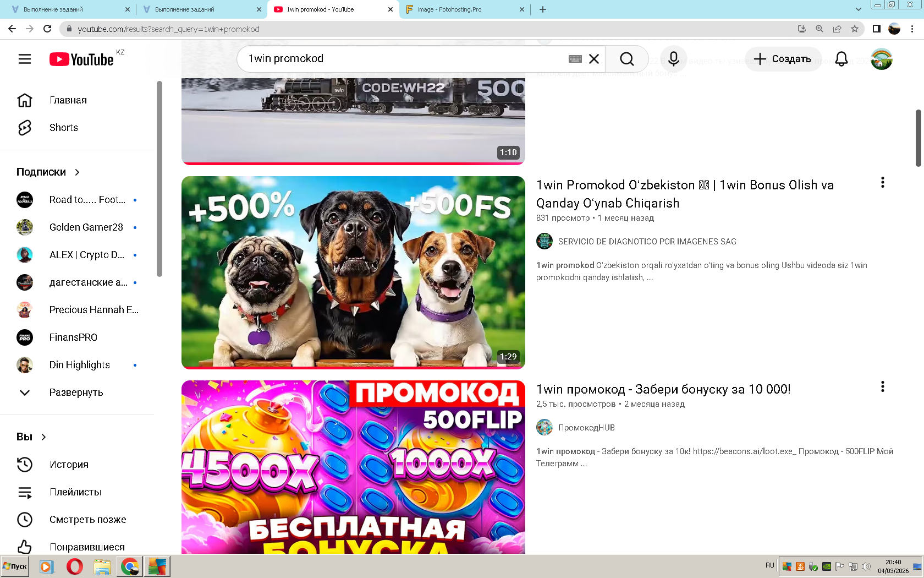Clear the search query with X
The image size is (924, 578).
(x=594, y=59)
